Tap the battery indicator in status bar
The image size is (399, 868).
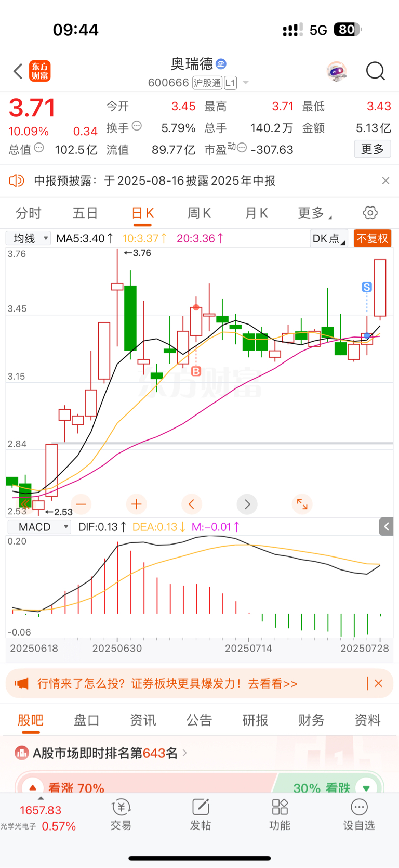348,30
